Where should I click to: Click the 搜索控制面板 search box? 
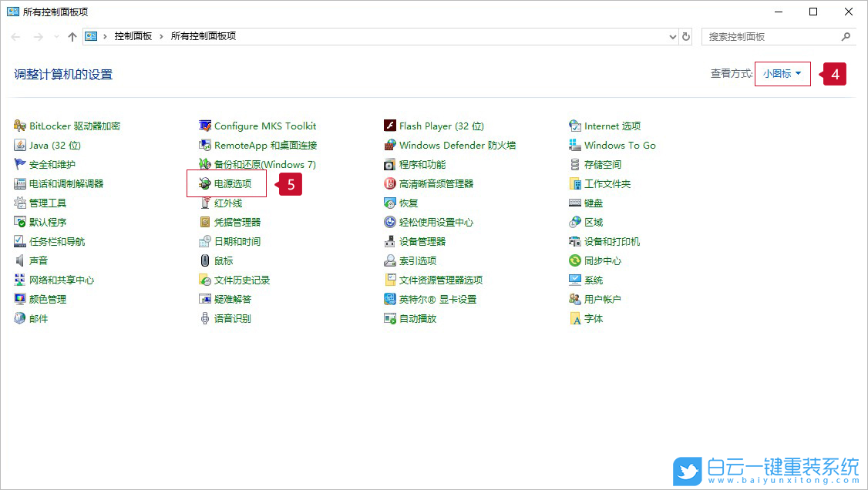(771, 36)
